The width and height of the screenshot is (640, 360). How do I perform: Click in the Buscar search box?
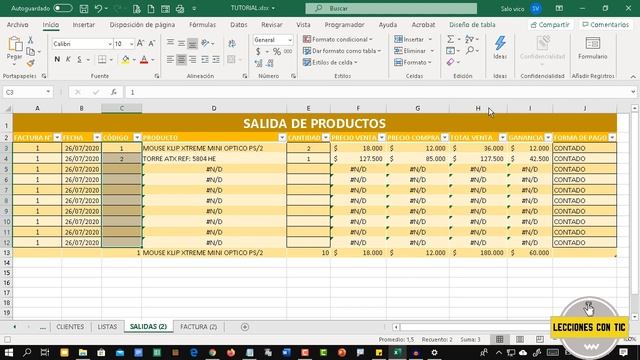391,8
